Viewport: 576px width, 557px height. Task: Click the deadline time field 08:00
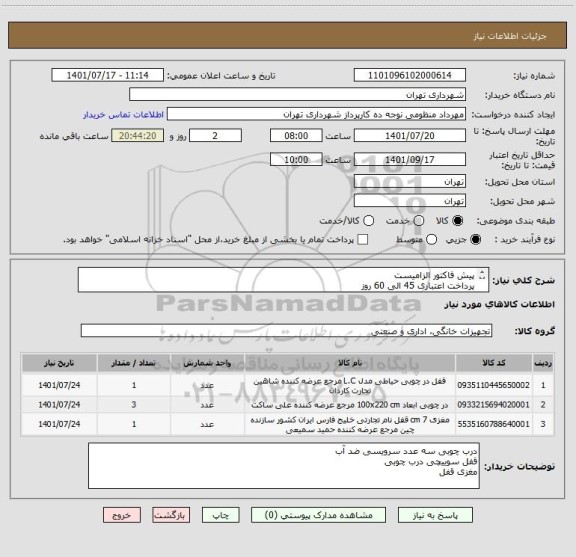tap(296, 136)
